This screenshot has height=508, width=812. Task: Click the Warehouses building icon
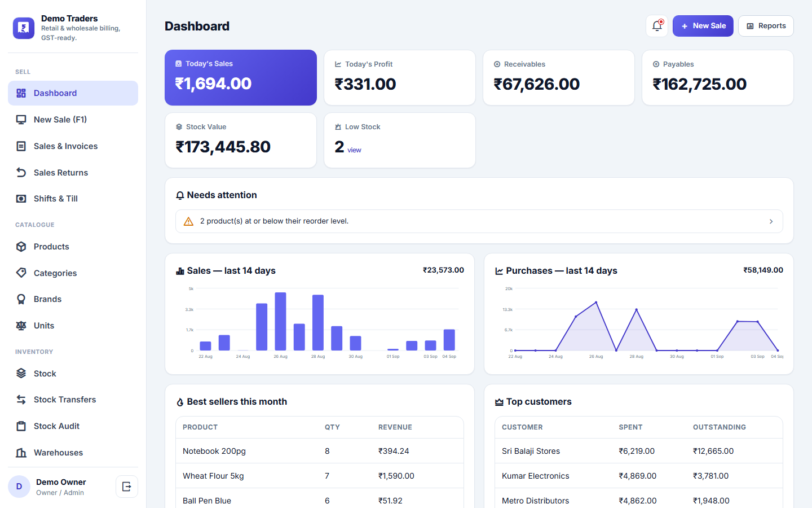(21, 453)
